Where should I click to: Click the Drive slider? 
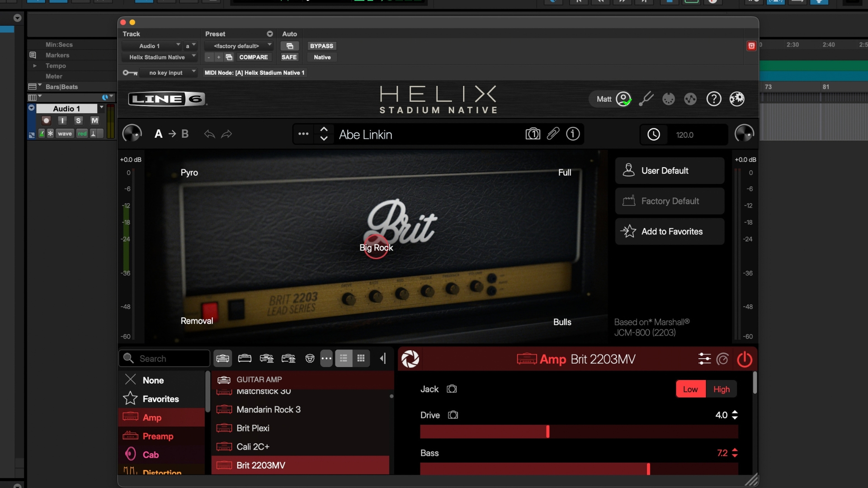[x=579, y=432]
